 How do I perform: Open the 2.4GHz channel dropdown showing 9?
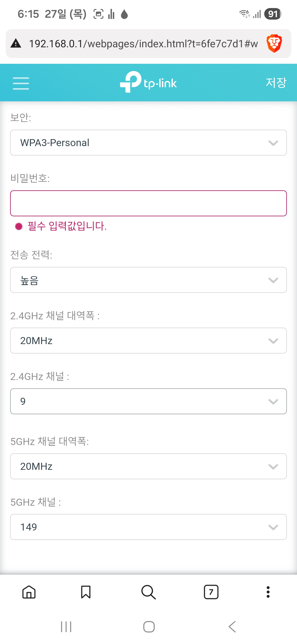coord(148,401)
